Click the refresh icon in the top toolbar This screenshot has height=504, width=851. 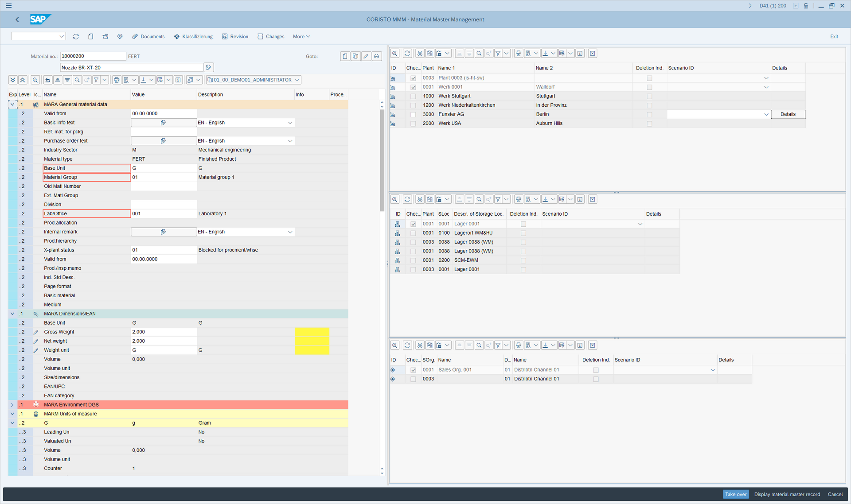tap(76, 36)
